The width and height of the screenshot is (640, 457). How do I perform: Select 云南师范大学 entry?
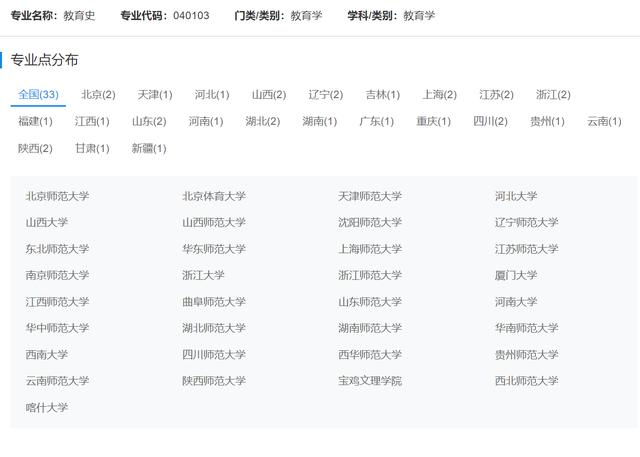57,381
